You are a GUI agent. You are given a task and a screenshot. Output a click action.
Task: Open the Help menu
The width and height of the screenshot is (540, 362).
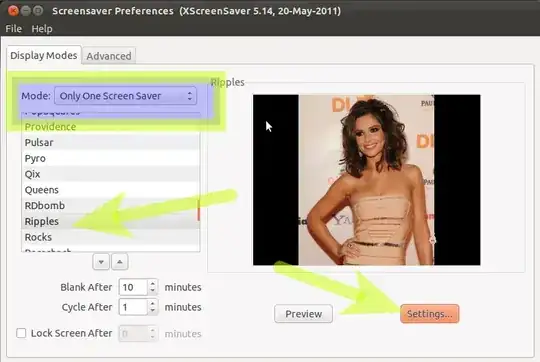(42, 29)
